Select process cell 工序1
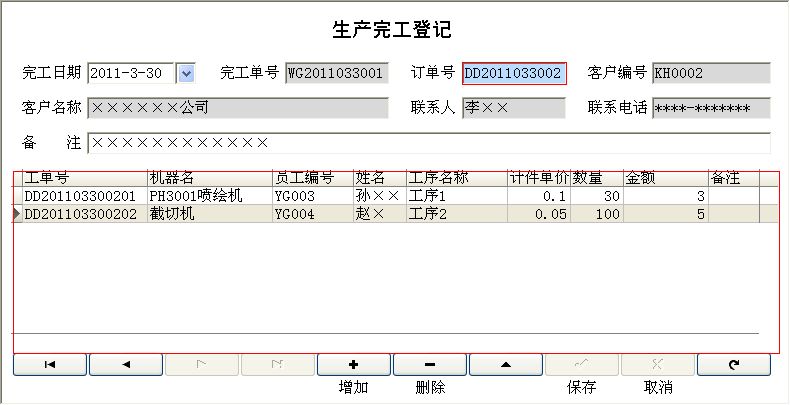This screenshot has height=405, width=790. [x=457, y=196]
